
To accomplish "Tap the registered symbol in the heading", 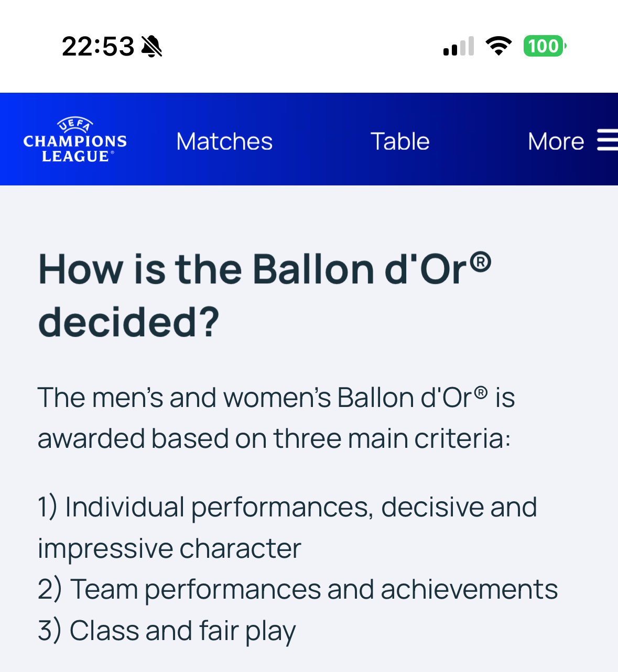I will [480, 262].
